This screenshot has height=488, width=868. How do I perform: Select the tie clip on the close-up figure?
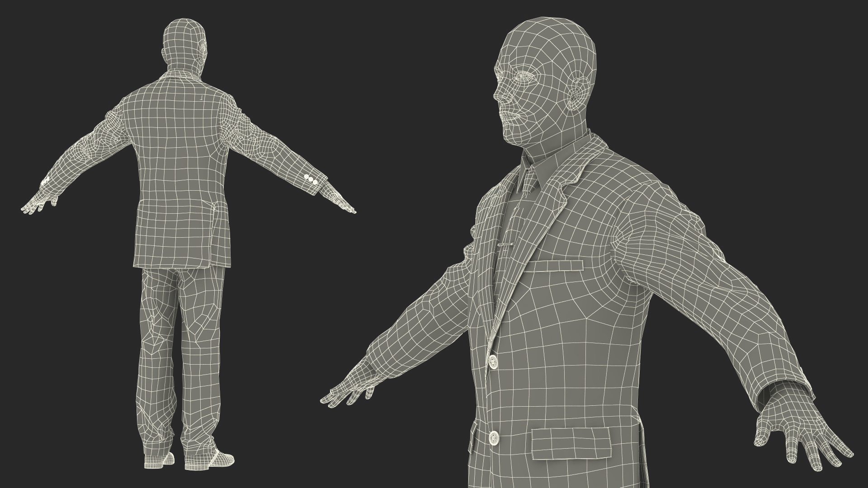(x=505, y=245)
